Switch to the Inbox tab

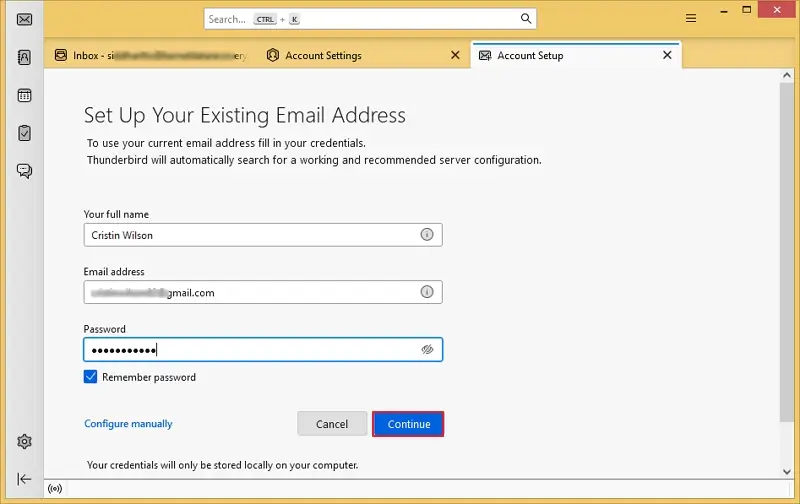point(151,55)
